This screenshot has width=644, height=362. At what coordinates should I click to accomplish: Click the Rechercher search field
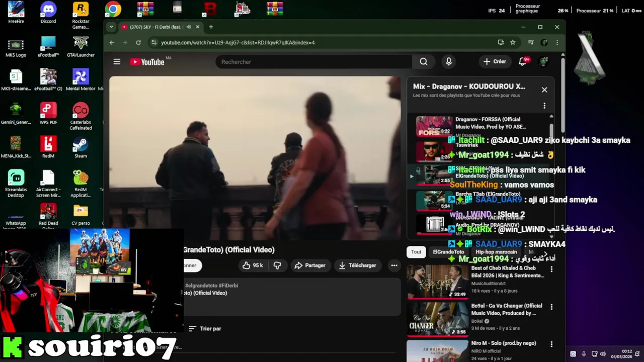click(314, 62)
